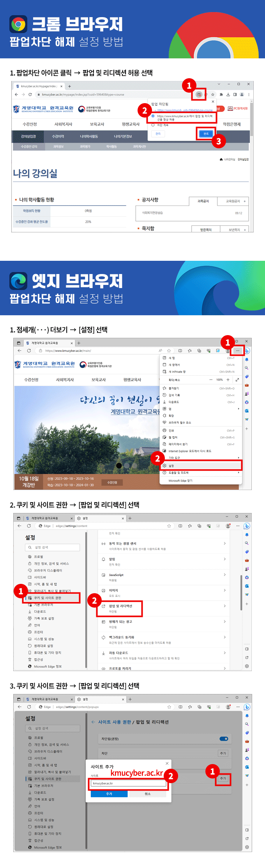Expand the 기타 도구 submenu arrow
Screen dimensions: 265x868
tap(238, 458)
